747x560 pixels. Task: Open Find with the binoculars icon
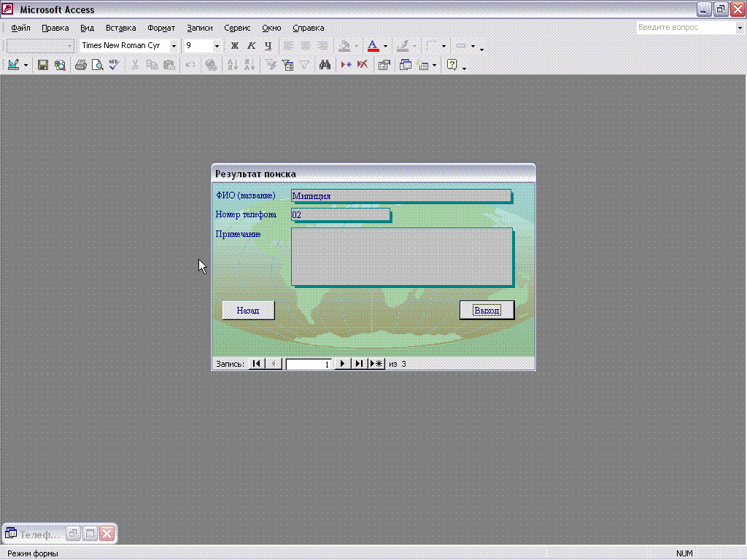[x=325, y=65]
